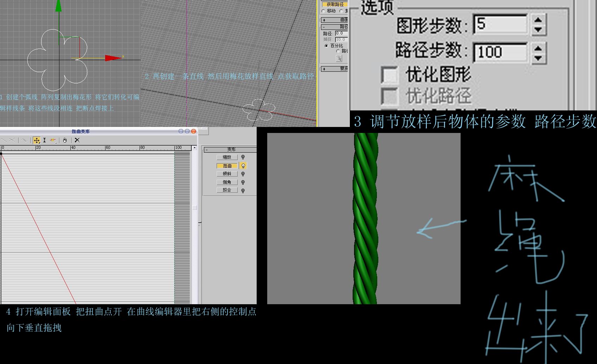Open the 拟合 deformation button
This screenshot has height=364, width=597.
[227, 190]
